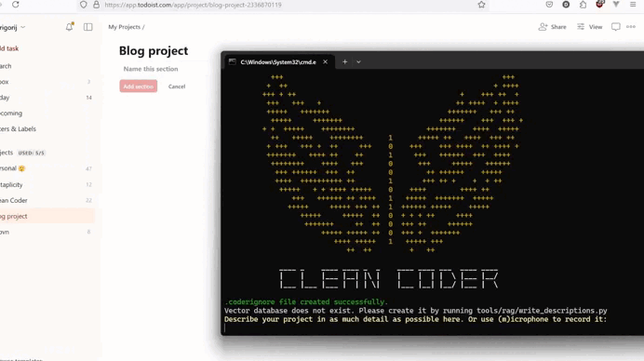Open the View options in Todoist

click(589, 27)
